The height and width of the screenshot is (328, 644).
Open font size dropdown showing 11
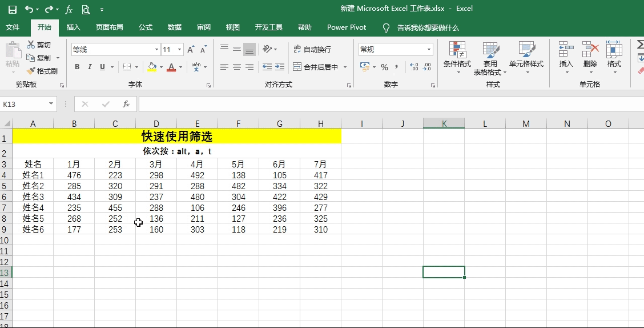pos(179,50)
